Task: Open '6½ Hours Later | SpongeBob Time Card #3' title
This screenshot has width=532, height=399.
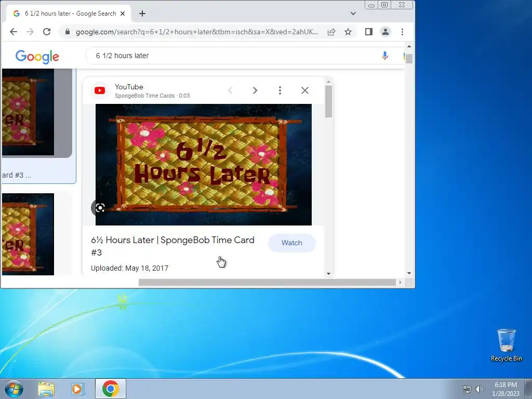Action: [x=172, y=246]
